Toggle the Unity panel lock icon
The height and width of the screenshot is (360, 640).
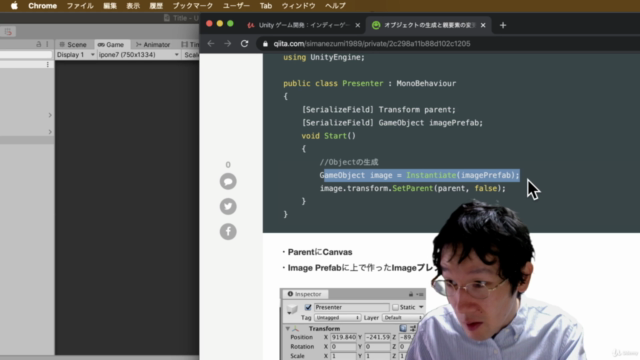39,44
